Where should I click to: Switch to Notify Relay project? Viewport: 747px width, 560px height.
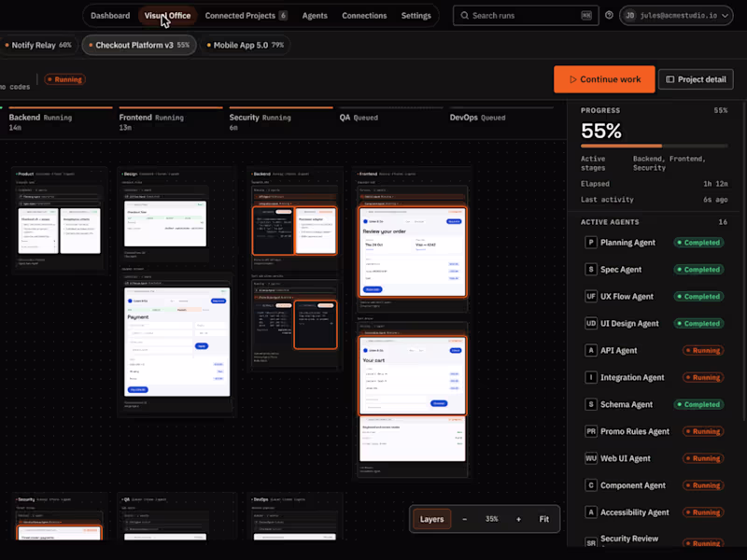37,45
